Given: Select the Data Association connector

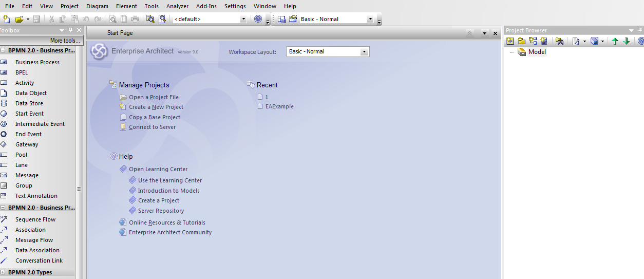Looking at the screenshot, I should click(37, 250).
